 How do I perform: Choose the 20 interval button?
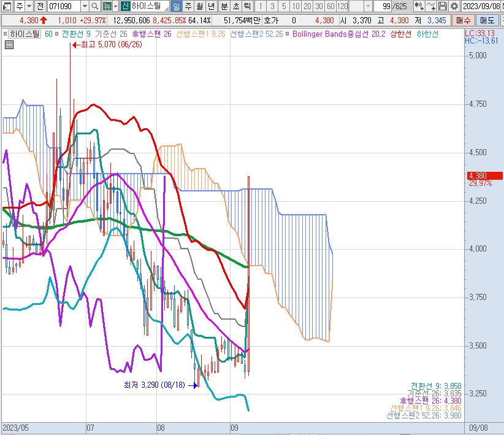click(x=307, y=6)
